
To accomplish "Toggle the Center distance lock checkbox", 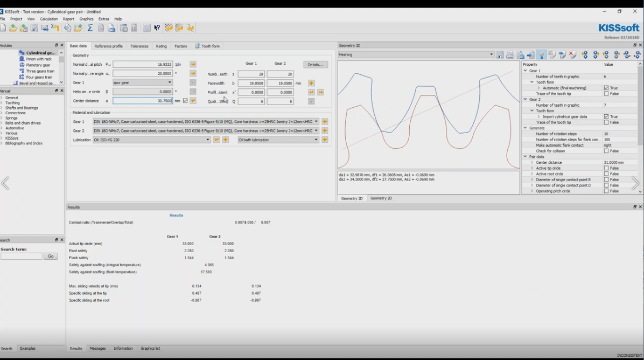I will click(x=185, y=101).
